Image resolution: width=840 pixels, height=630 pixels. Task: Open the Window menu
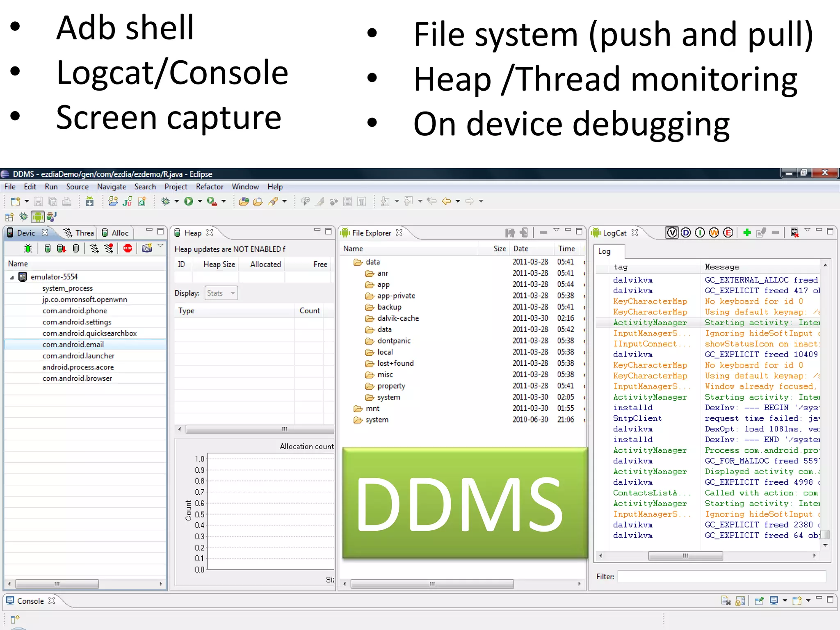click(x=245, y=187)
